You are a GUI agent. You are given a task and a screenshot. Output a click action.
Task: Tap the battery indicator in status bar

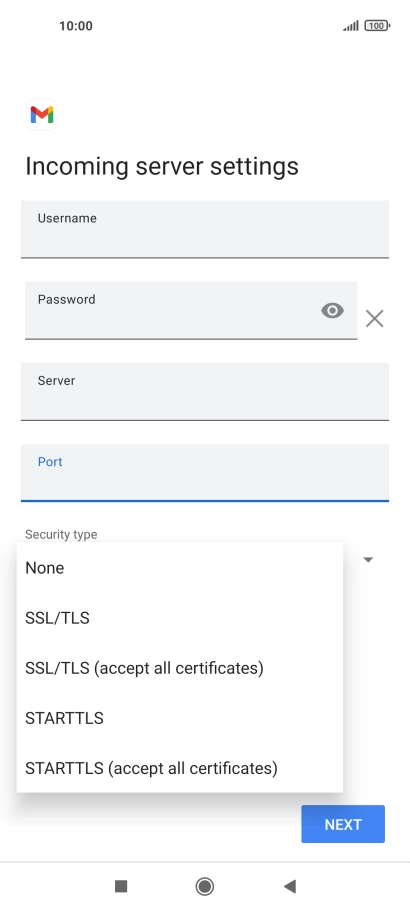pos(377,26)
